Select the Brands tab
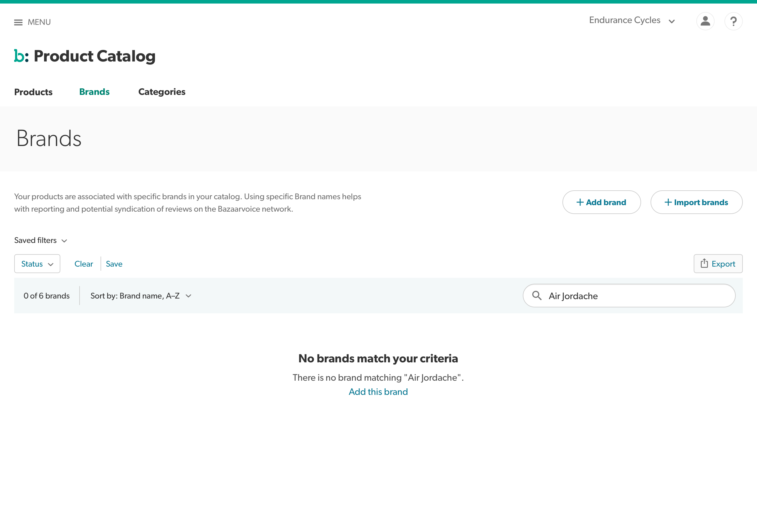757x532 pixels. tap(94, 92)
